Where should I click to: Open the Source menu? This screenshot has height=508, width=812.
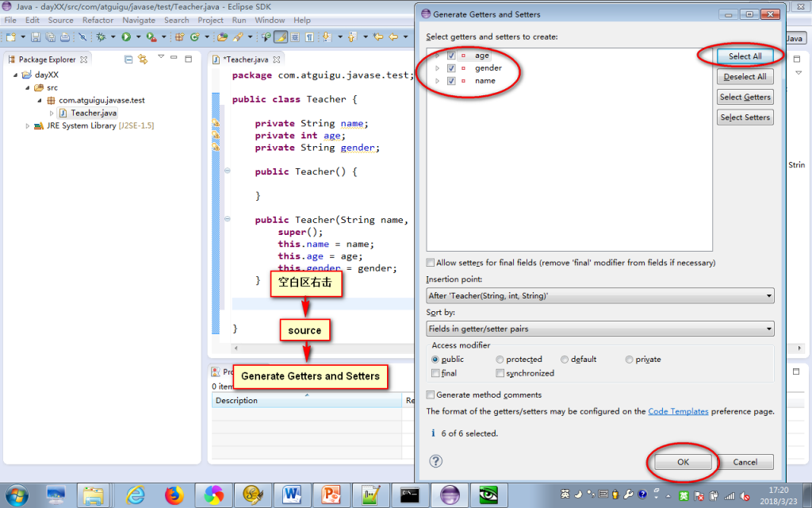click(x=60, y=20)
